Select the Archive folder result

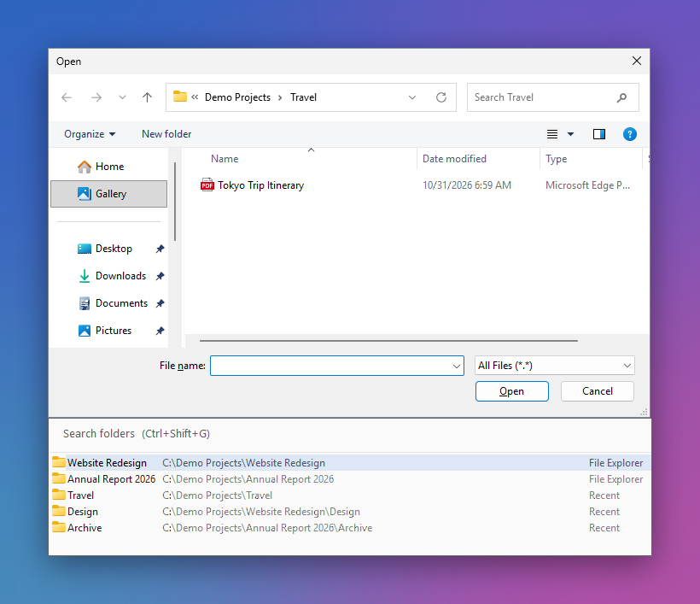coord(349,528)
